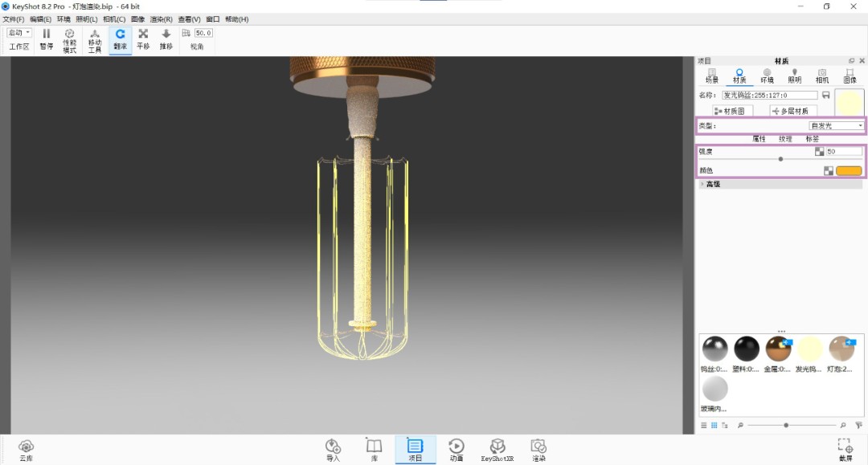Image resolution: width=868 pixels, height=465 pixels.
Task: Click the 导入 import icon
Action: pos(333,449)
